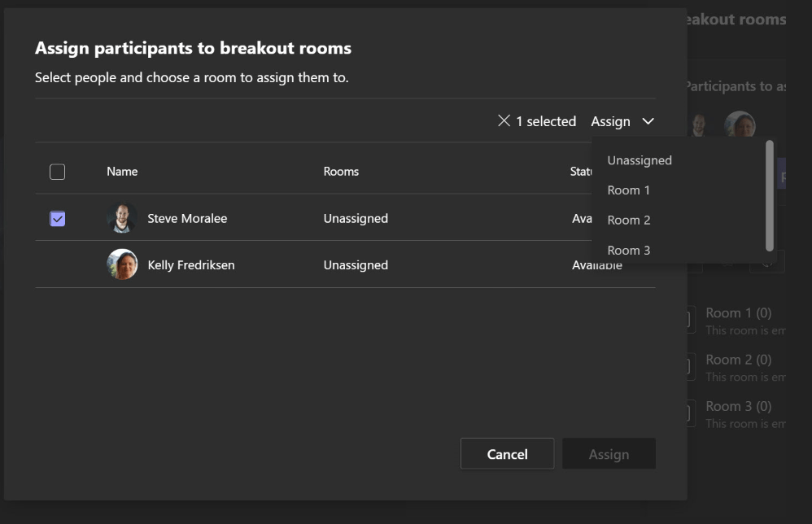Click the room dropdown scrollbar

tap(769, 195)
